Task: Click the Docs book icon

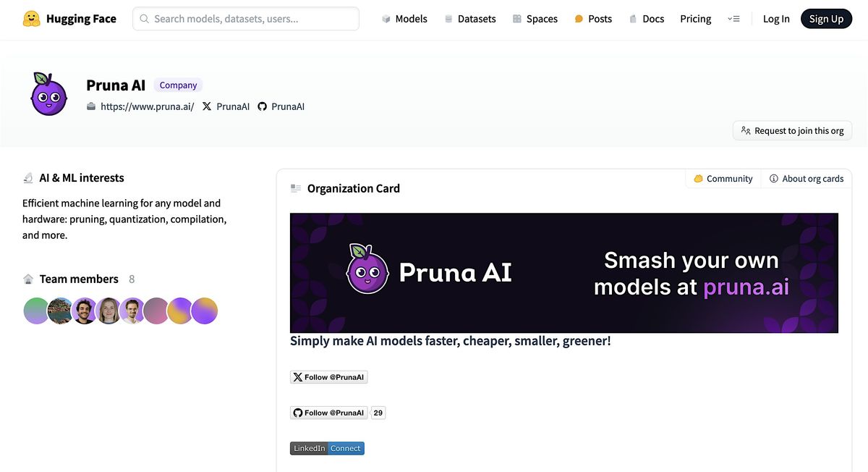Action: pyautogui.click(x=632, y=18)
